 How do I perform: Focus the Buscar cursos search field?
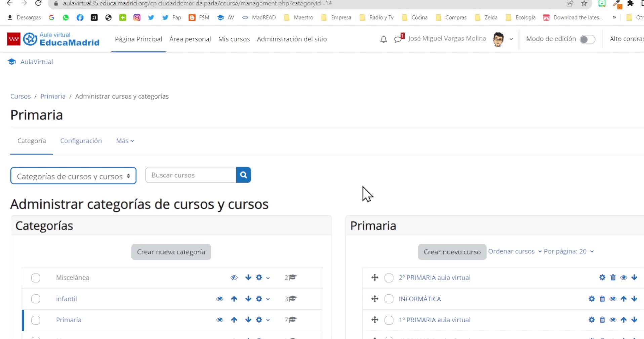tap(191, 175)
